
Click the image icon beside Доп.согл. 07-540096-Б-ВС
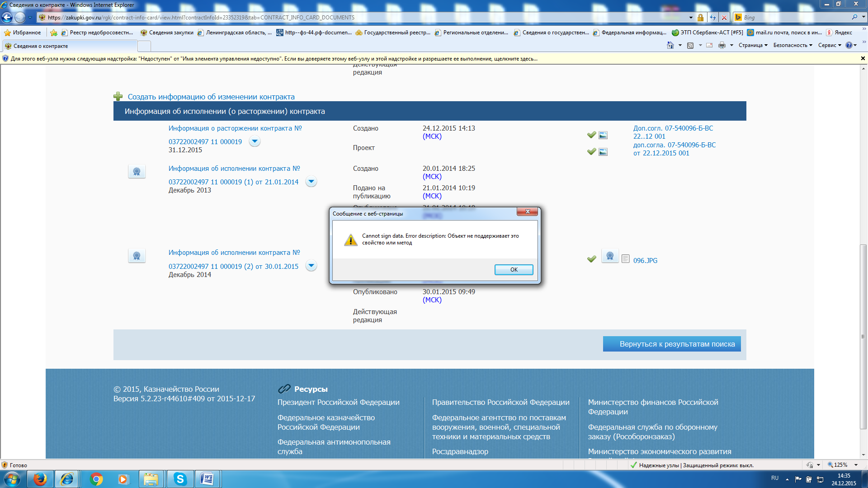[x=603, y=135]
